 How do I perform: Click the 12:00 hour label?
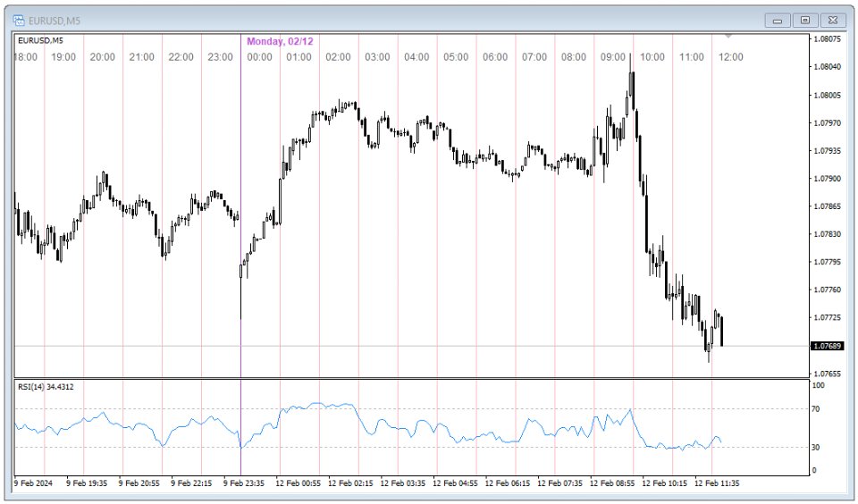[731, 57]
